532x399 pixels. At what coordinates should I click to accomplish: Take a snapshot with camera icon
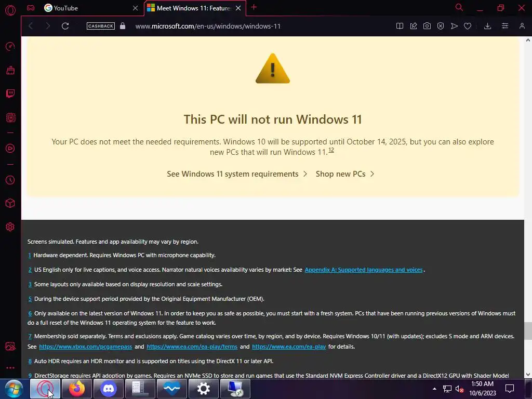coord(427,26)
